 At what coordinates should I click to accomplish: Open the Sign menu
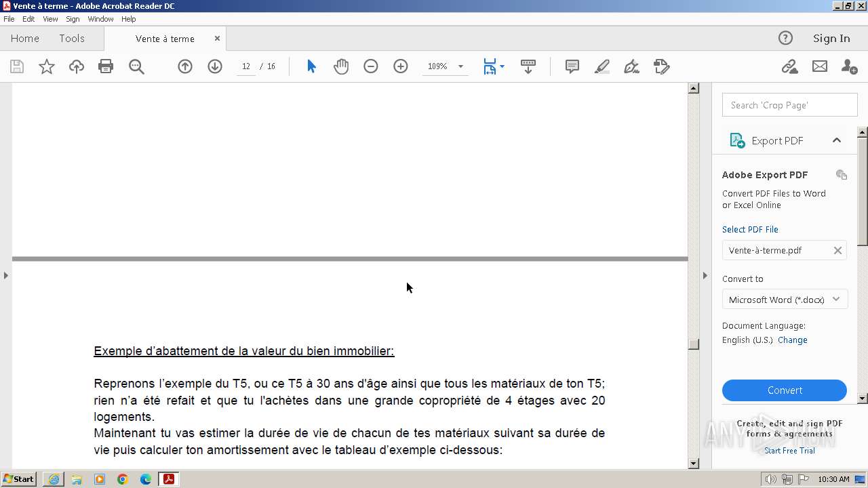coord(73,19)
